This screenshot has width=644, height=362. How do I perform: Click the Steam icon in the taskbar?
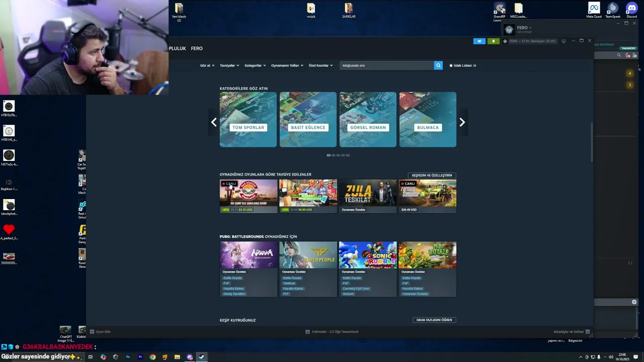[x=201, y=357]
